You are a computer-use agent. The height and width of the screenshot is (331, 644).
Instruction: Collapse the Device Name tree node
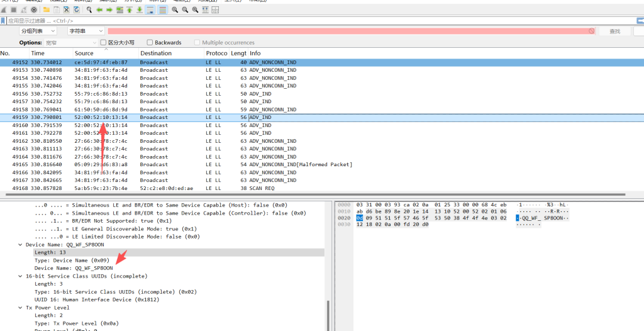pyautogui.click(x=20, y=244)
